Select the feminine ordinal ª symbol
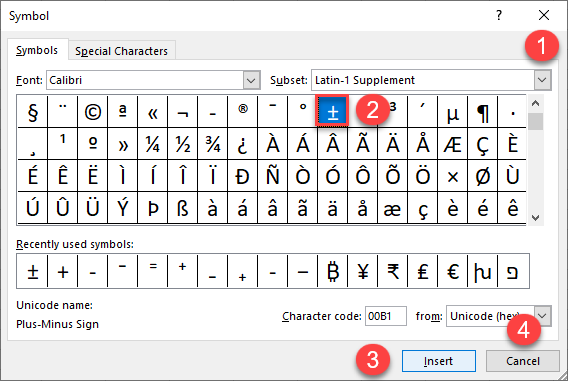This screenshot has width=568, height=381. point(123,112)
